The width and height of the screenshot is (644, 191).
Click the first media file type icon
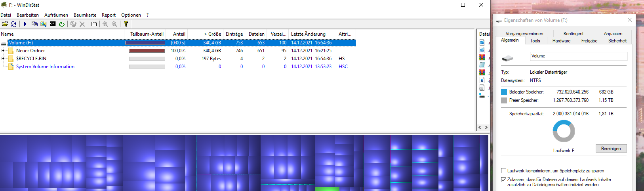point(482,42)
